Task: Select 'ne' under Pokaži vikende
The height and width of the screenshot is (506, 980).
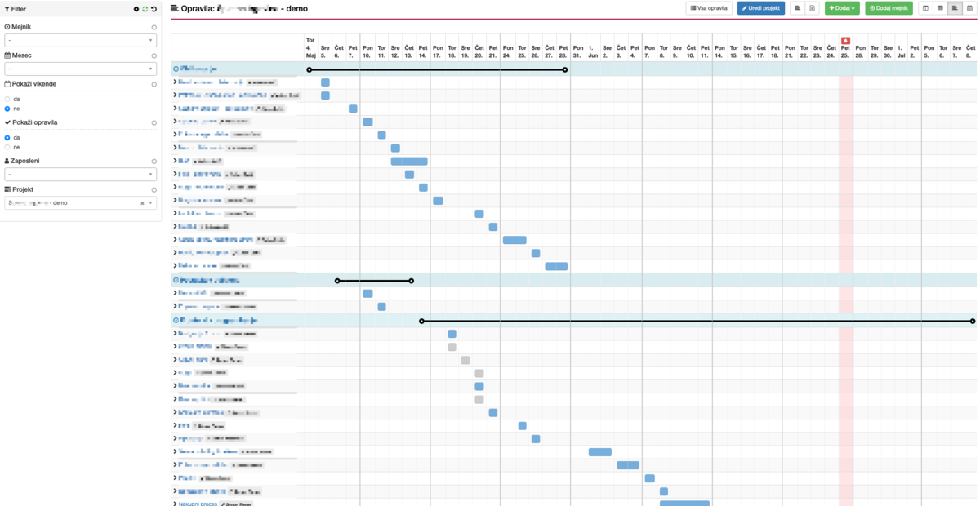Action: pos(7,109)
